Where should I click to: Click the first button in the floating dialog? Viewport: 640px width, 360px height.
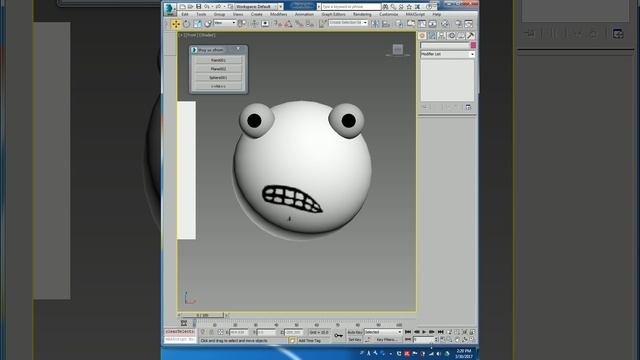coord(218,60)
